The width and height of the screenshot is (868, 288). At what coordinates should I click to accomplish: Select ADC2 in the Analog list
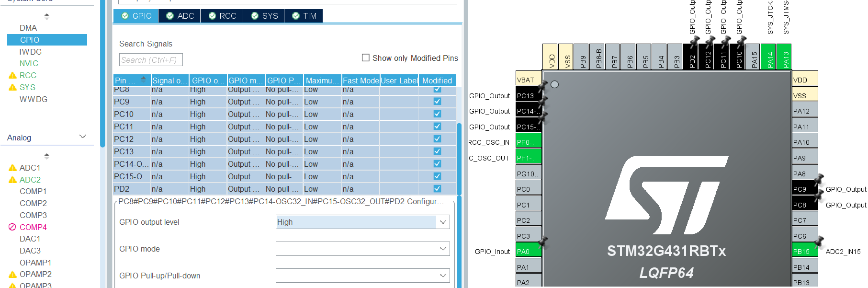(x=30, y=180)
